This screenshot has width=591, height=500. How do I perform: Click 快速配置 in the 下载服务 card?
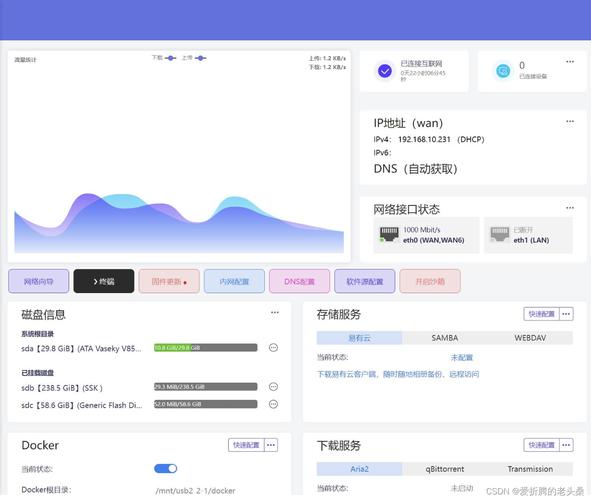click(x=541, y=445)
